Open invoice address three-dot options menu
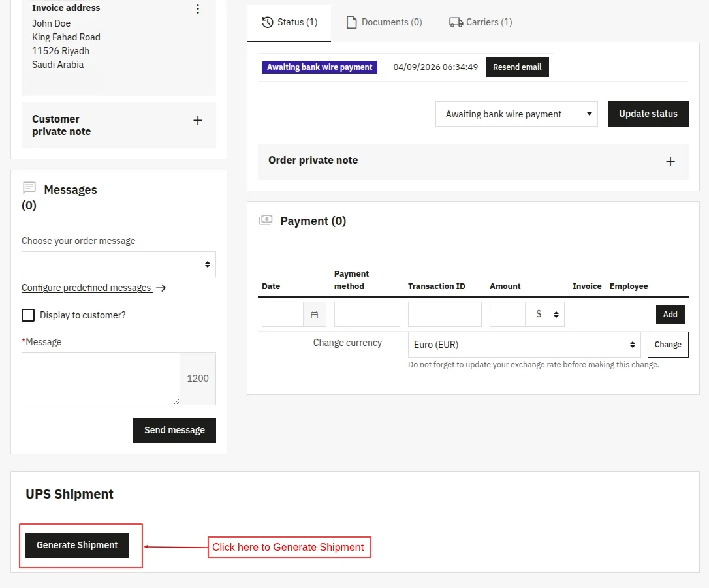Screen dimensions: 709x588 click(x=198, y=9)
